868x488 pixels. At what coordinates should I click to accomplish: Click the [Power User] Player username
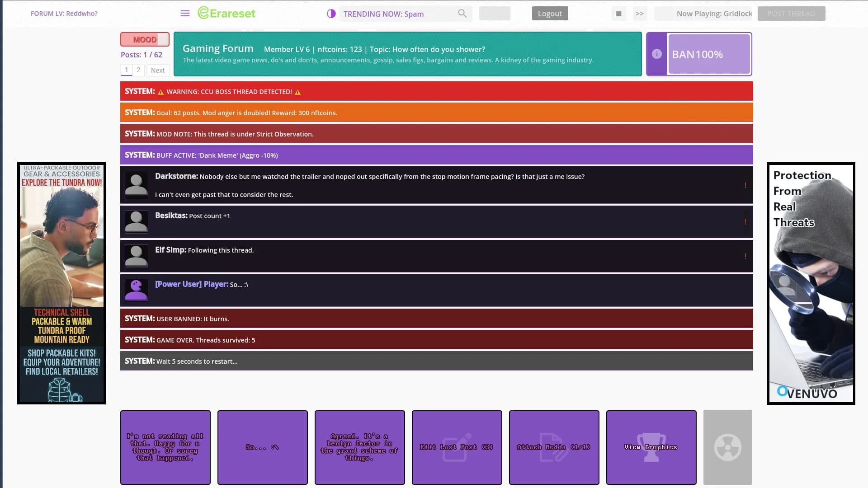192,284
